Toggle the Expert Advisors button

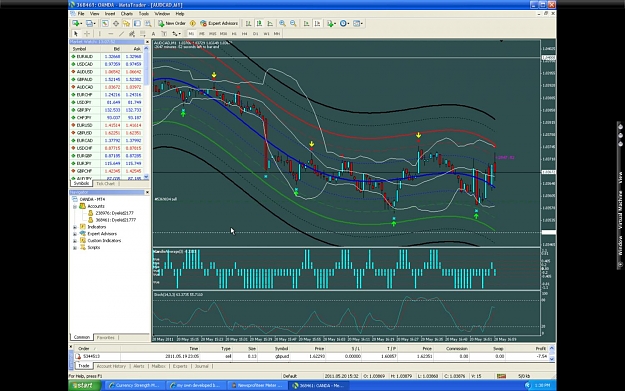click(x=219, y=24)
